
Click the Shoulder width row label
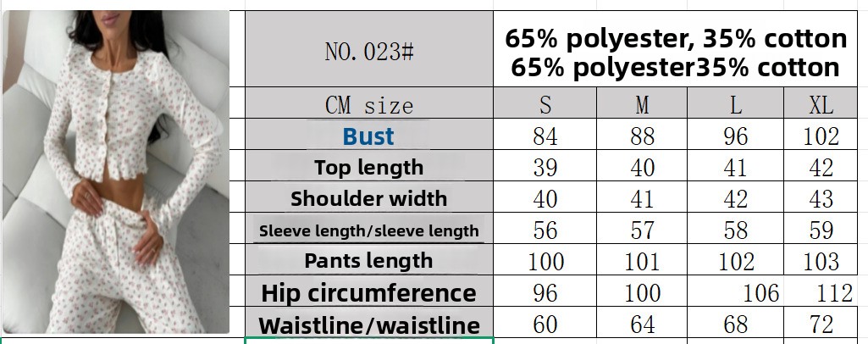tap(368, 199)
